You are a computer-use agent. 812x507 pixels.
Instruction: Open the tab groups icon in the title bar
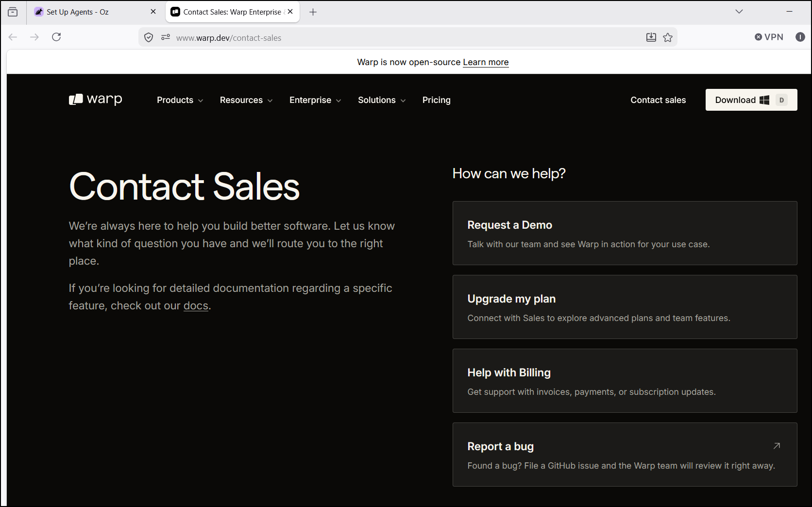[13, 12]
